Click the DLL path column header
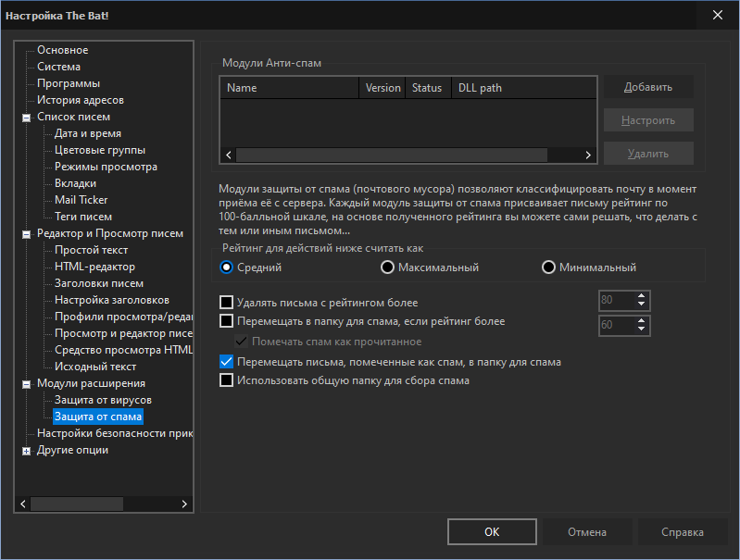Screen dimensions: 740x560 524,88
